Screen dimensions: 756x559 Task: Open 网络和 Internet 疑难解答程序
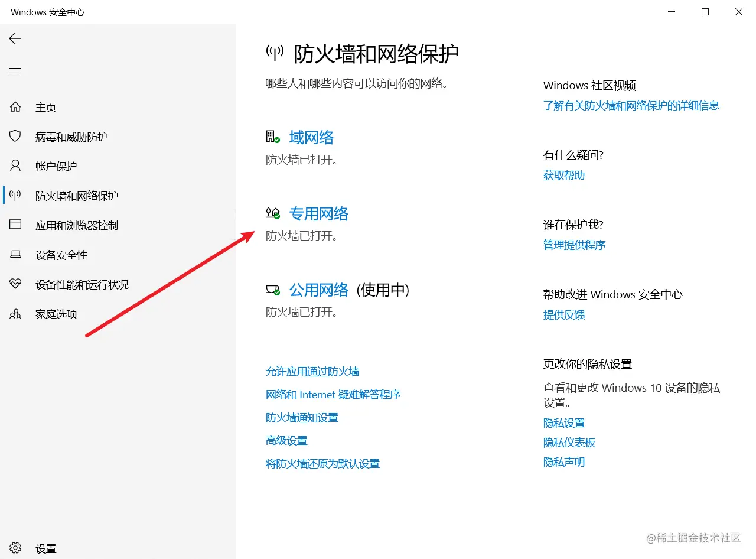click(333, 394)
